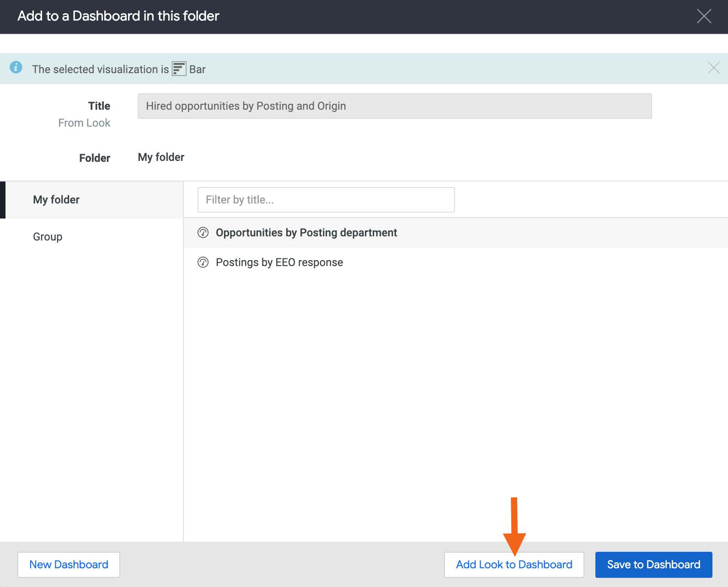
Task: Click the Bar text in the banner
Action: (197, 69)
